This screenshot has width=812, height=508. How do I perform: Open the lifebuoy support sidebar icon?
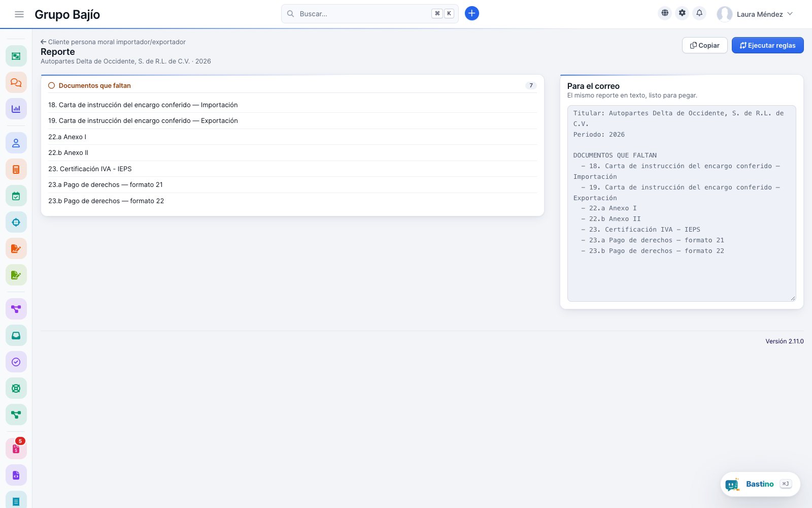16,388
